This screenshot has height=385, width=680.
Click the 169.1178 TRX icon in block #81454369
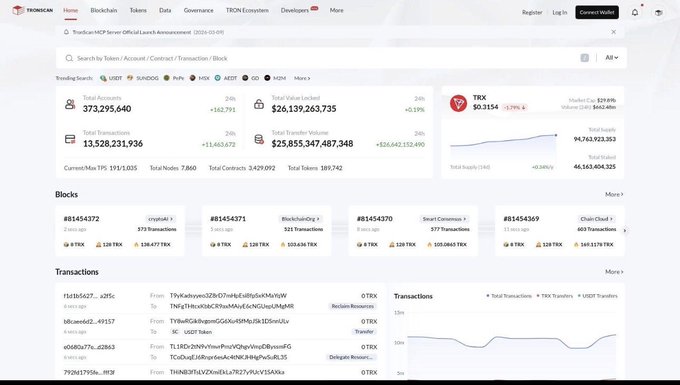(x=576, y=245)
